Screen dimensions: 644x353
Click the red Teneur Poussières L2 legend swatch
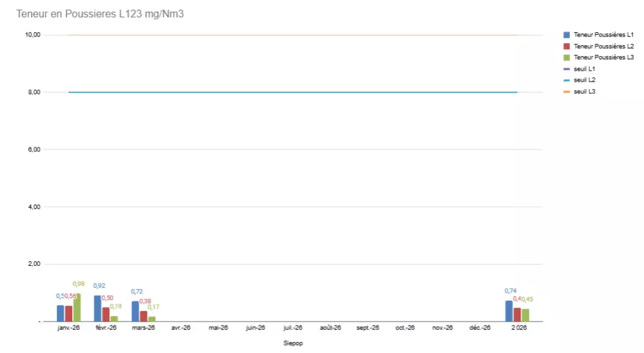(567, 46)
